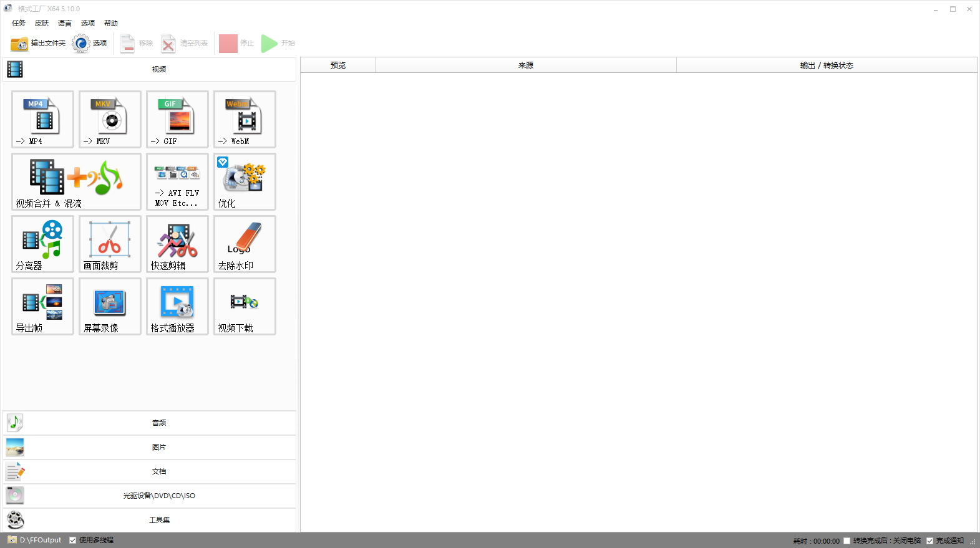Viewport: 980px width, 548px height.
Task: Open the 皮肤 skin menu
Action: point(42,23)
